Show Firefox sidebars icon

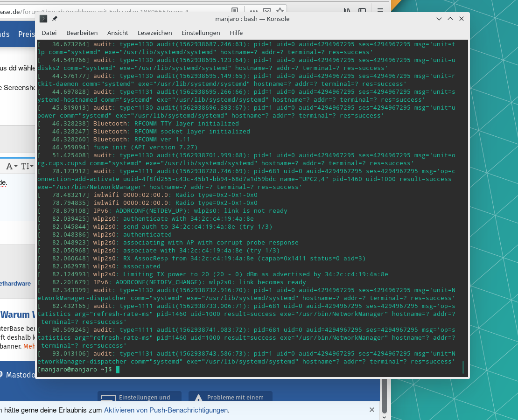pyautogui.click(x=362, y=10)
